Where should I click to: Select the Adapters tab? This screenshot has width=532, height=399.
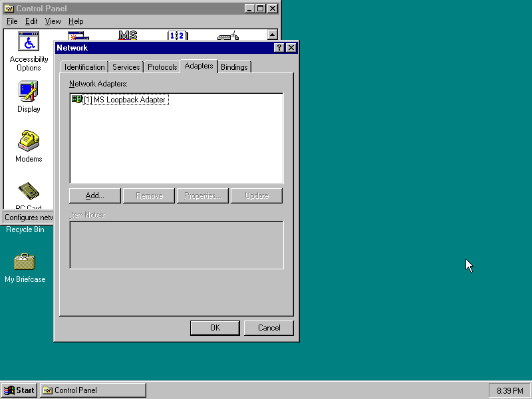pos(199,66)
